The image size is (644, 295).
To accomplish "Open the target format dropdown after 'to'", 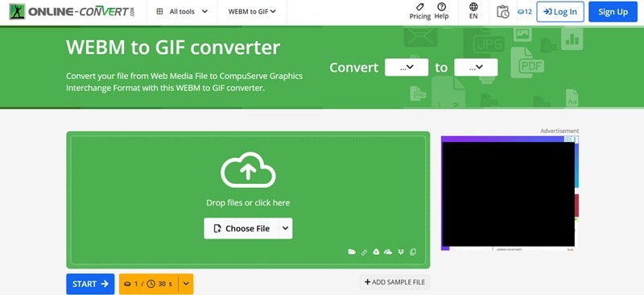I will coord(476,67).
